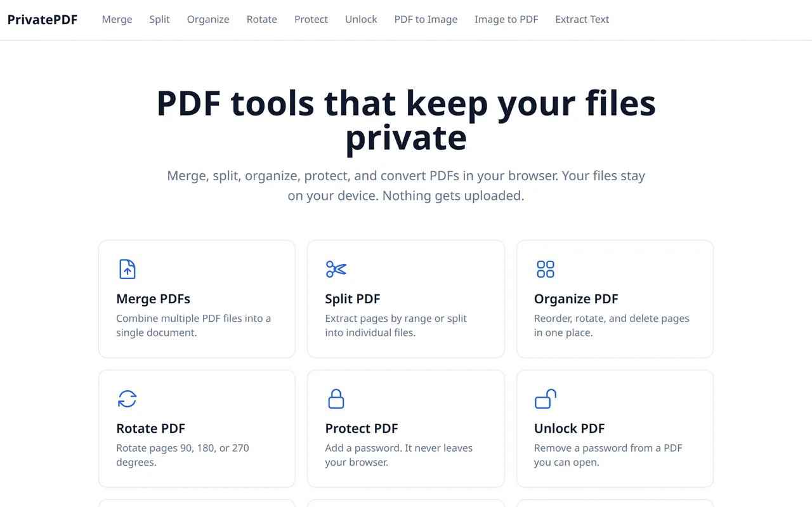The image size is (812, 507).
Task: Click the circular arrows Rotate PDF icon
Action: (128, 398)
